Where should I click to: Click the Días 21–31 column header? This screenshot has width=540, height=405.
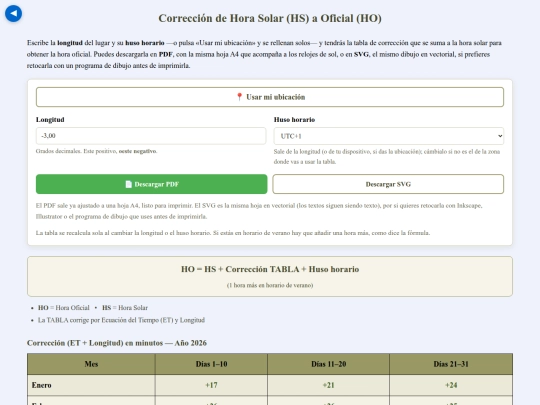pyautogui.click(x=451, y=364)
